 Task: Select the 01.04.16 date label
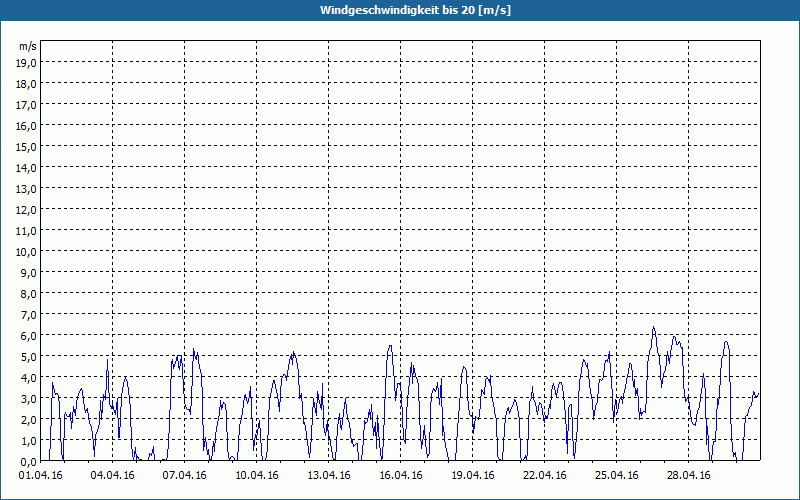tap(40, 476)
